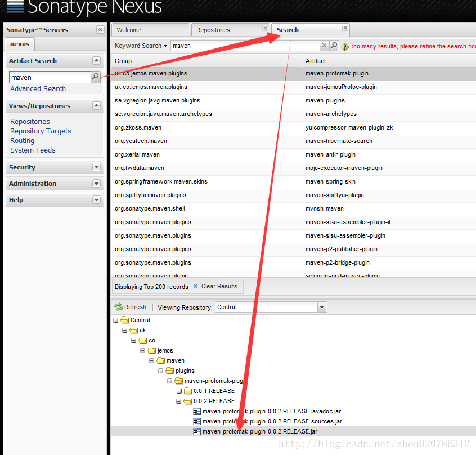
Task: Click the sources.jar file icon
Action: click(x=197, y=422)
